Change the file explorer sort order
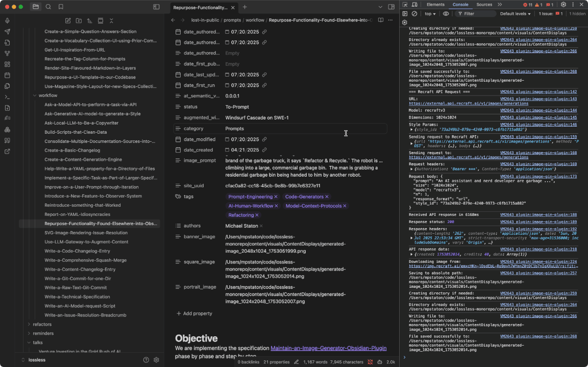Viewport: 588px width, 367px height. pyautogui.click(x=89, y=21)
